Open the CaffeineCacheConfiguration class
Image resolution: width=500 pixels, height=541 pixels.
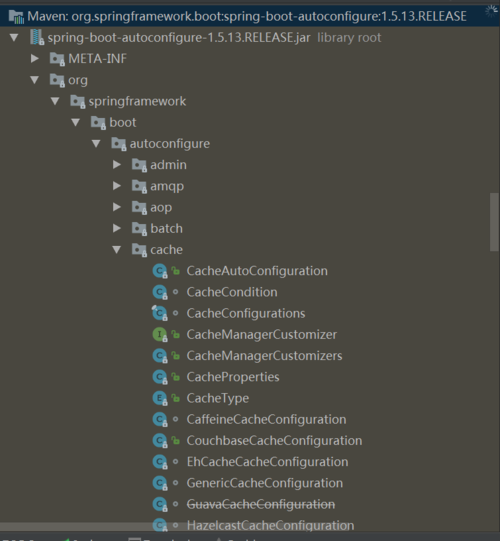click(266, 420)
